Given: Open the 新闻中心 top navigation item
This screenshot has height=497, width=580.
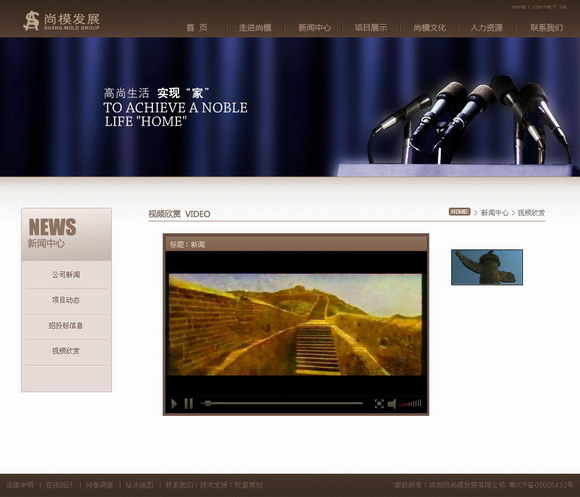Looking at the screenshot, I should click(x=314, y=28).
